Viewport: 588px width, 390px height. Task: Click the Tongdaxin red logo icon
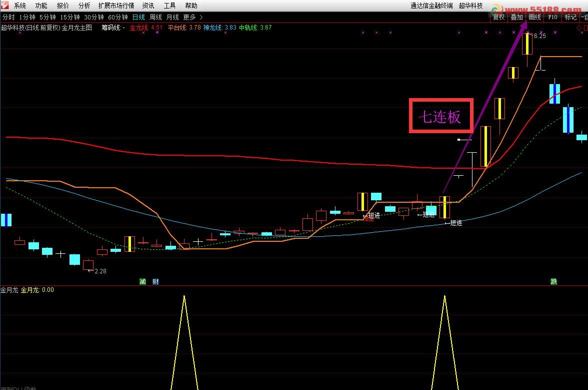coord(5,6)
